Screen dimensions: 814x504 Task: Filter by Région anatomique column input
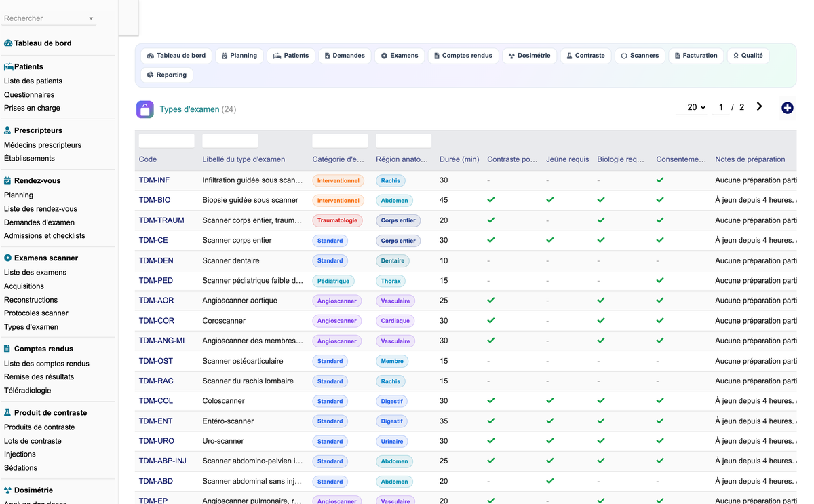tap(404, 140)
